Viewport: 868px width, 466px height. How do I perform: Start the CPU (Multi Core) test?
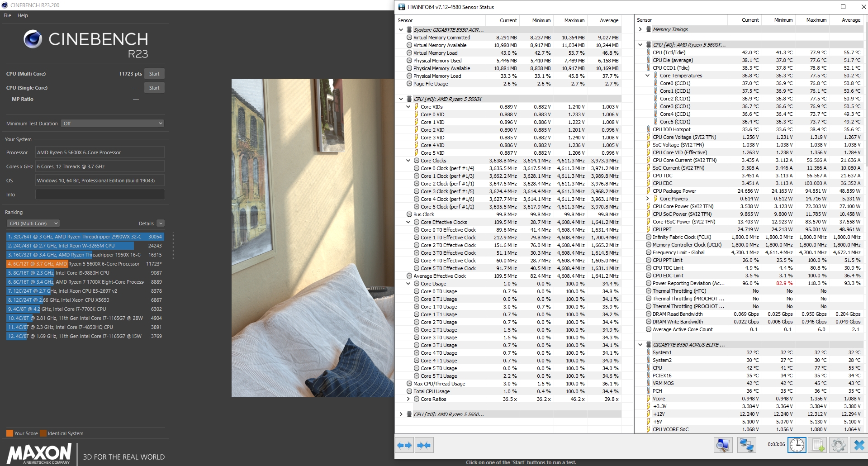tap(154, 74)
